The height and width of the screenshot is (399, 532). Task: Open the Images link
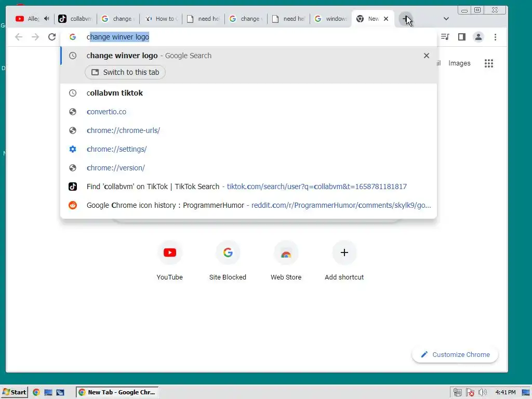[459, 63]
